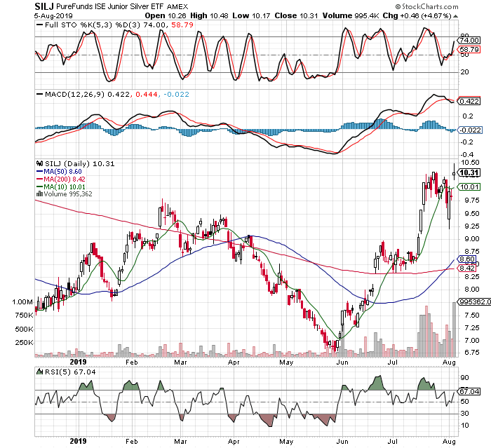Click the 1.00M volume axis label

[22, 301]
